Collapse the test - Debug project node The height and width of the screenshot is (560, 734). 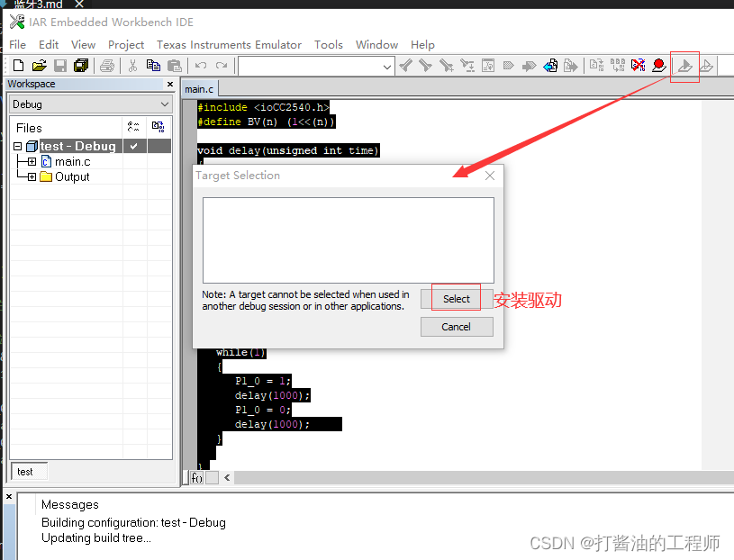pos(18,147)
